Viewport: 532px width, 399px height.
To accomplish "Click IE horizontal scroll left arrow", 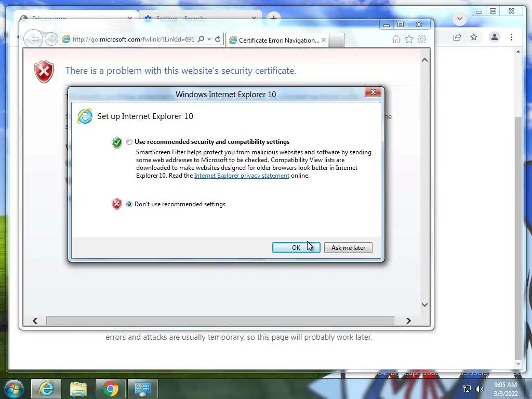I will tap(35, 321).
